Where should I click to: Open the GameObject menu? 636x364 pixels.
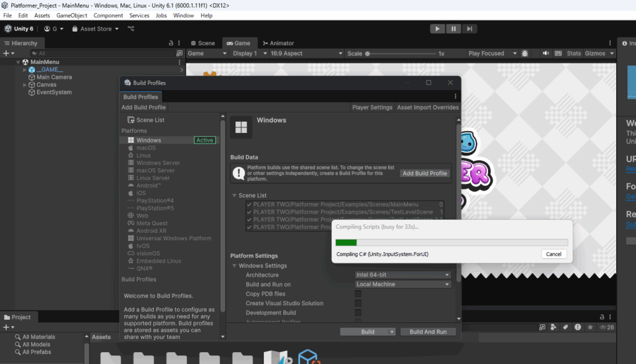tap(72, 16)
